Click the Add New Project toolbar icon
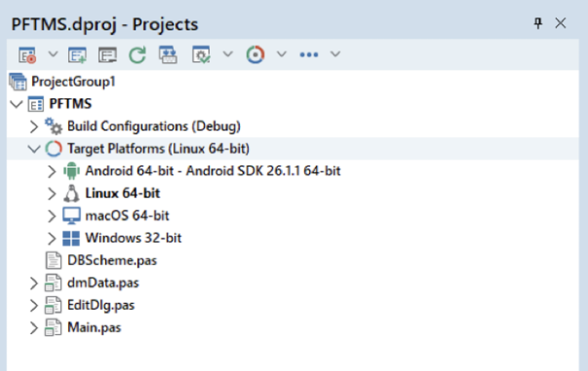This screenshot has height=371, width=588. [x=77, y=54]
